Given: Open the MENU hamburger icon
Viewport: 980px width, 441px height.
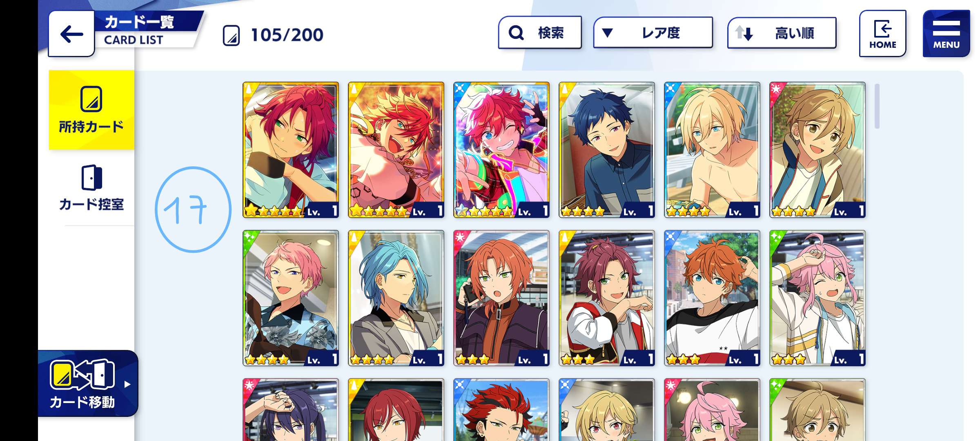Looking at the screenshot, I should point(946,33).
